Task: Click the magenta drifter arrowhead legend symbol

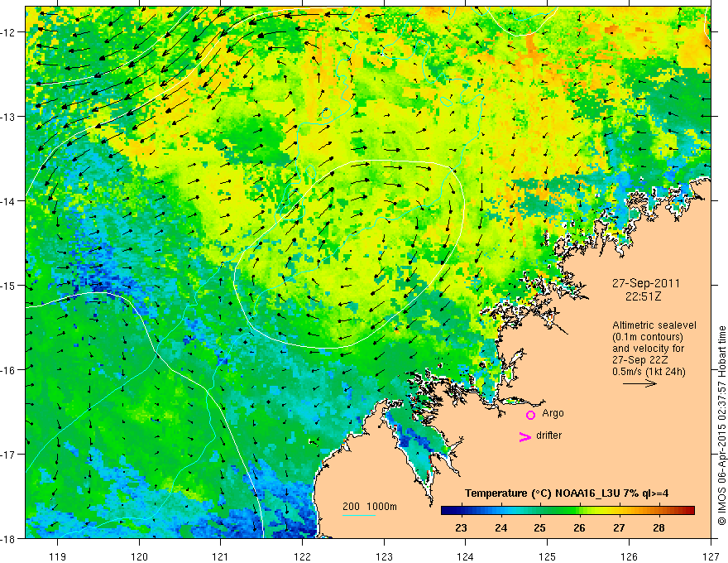Action: point(524,436)
